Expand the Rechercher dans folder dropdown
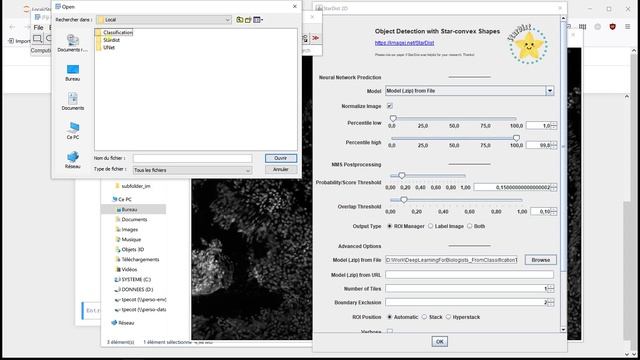Image resolution: width=640 pixels, height=360 pixels. [x=228, y=20]
